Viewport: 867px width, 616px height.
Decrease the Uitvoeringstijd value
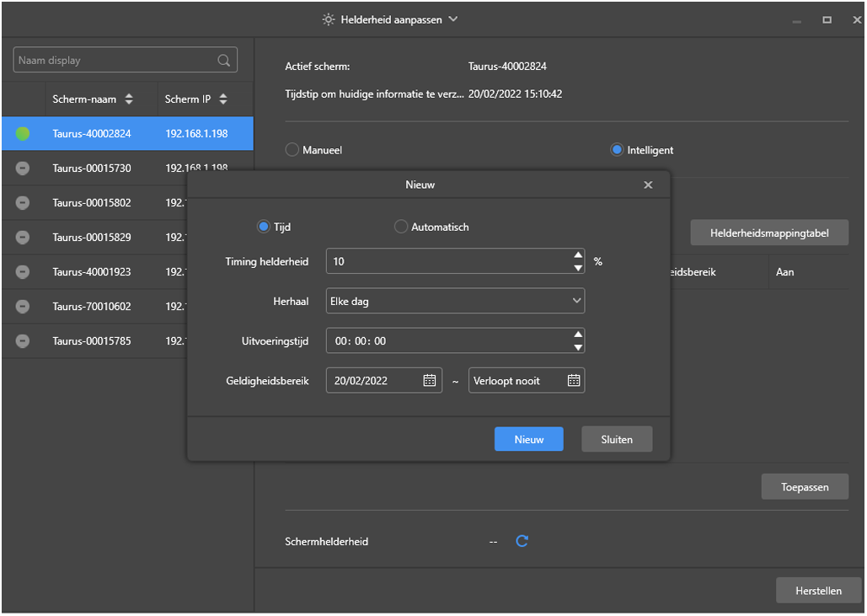(578, 347)
